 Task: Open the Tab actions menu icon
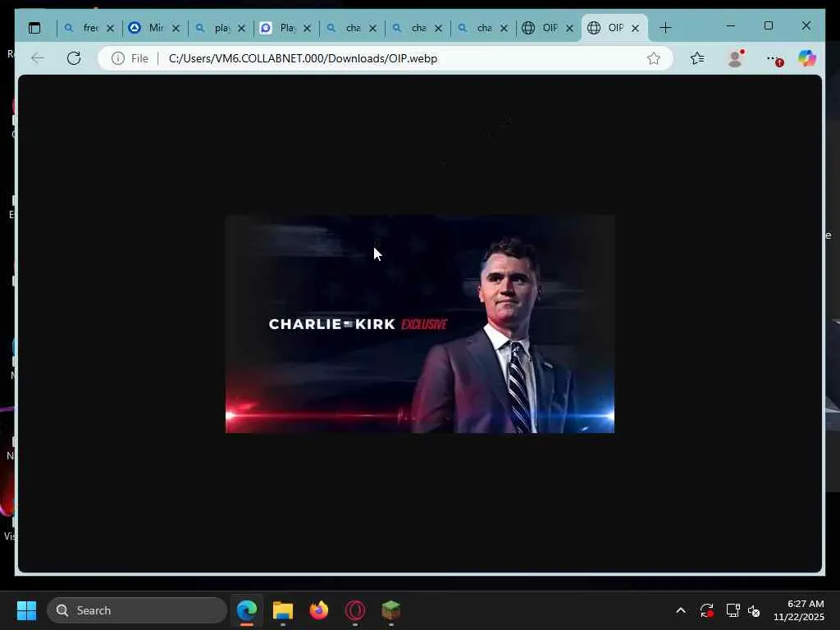[x=34, y=28]
